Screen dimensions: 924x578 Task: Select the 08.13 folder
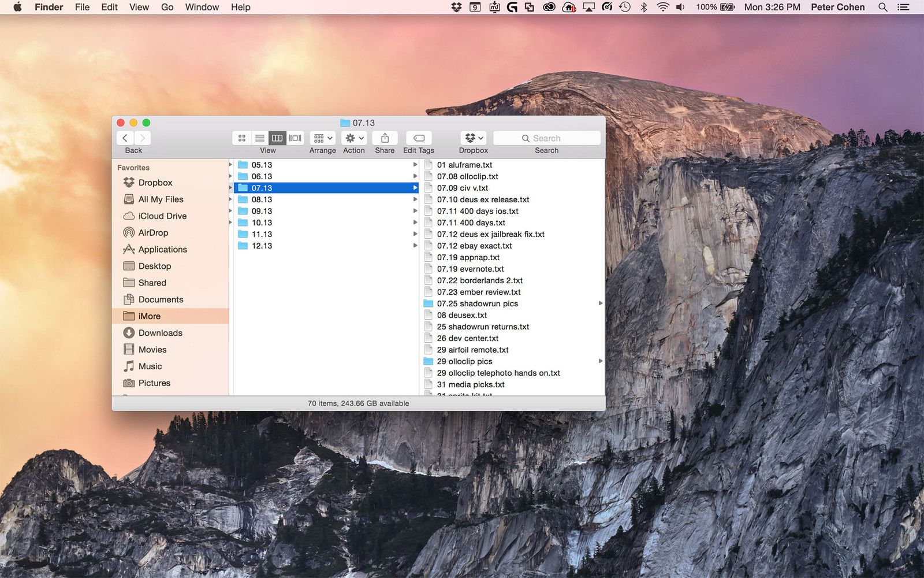tap(262, 199)
